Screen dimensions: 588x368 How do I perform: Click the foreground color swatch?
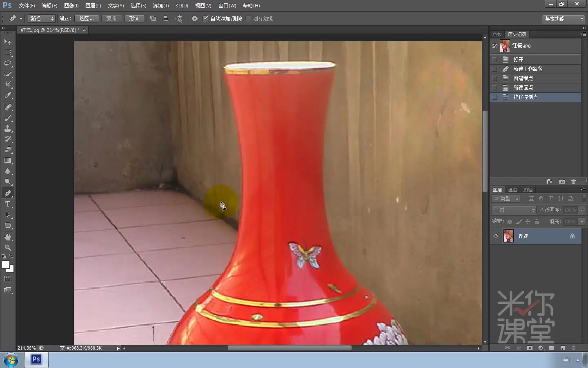[x=6, y=265]
